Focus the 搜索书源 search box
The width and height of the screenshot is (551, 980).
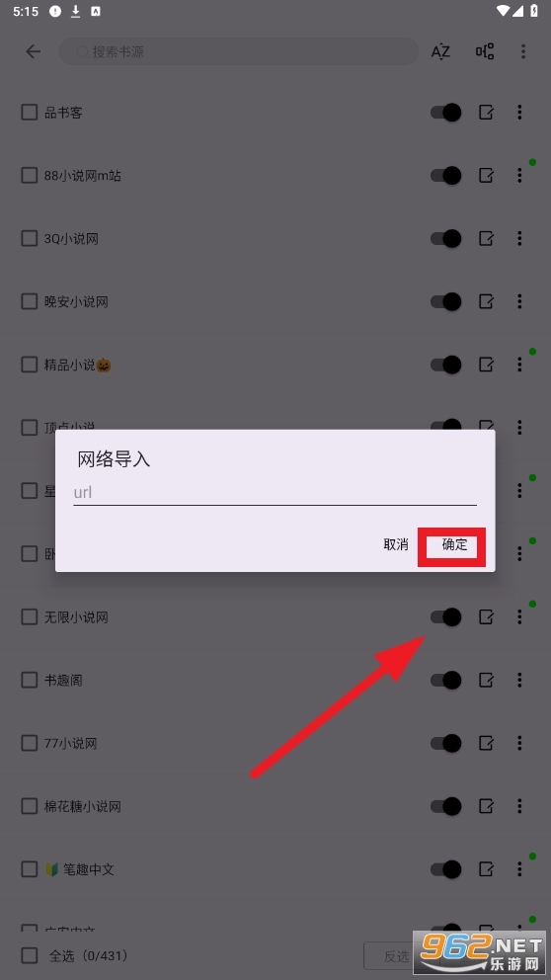point(239,51)
